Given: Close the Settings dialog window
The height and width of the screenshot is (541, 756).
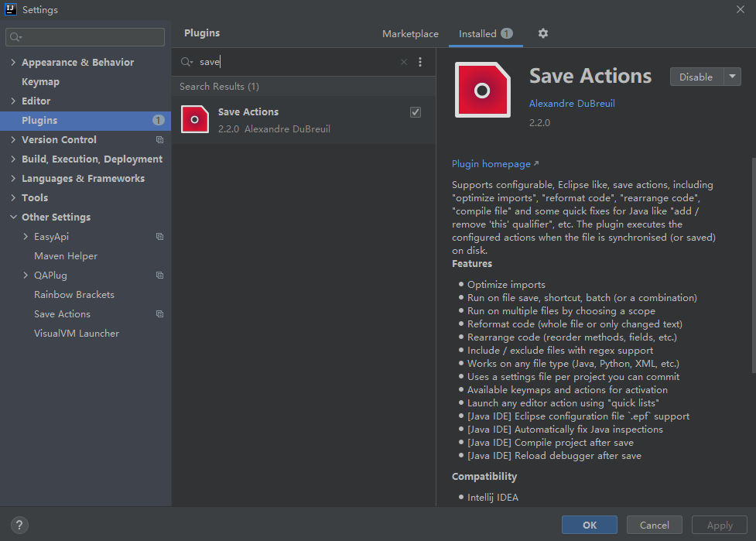Looking at the screenshot, I should pos(740,9).
